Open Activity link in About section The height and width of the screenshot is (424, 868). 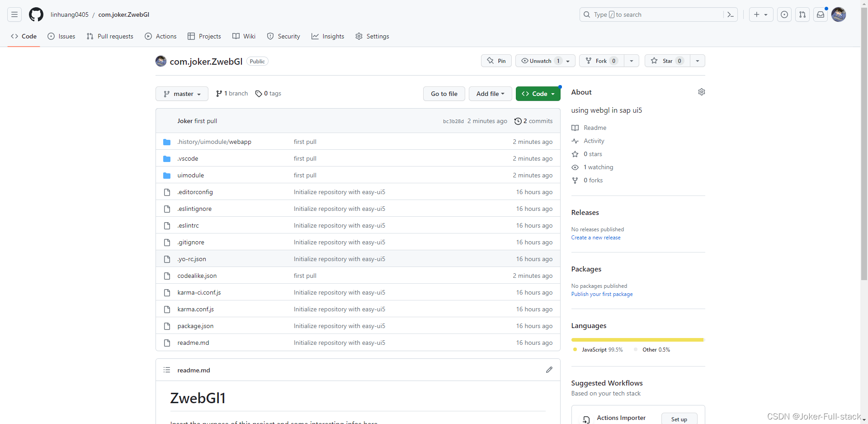pyautogui.click(x=588, y=141)
